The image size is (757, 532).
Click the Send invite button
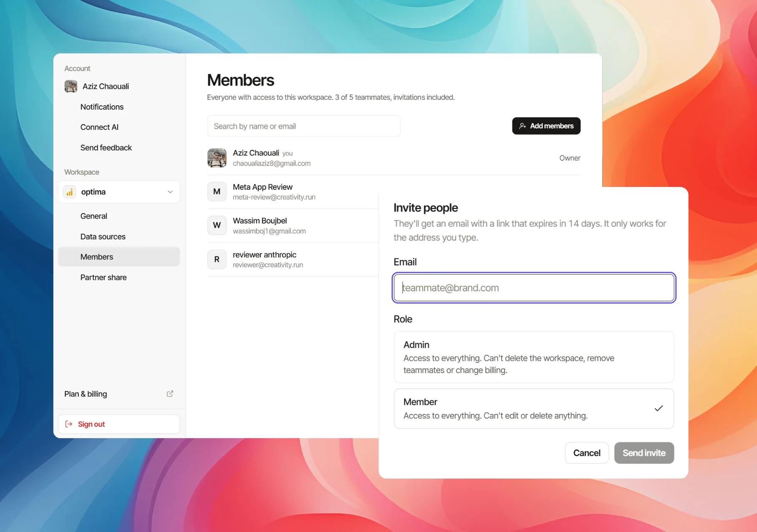644,453
